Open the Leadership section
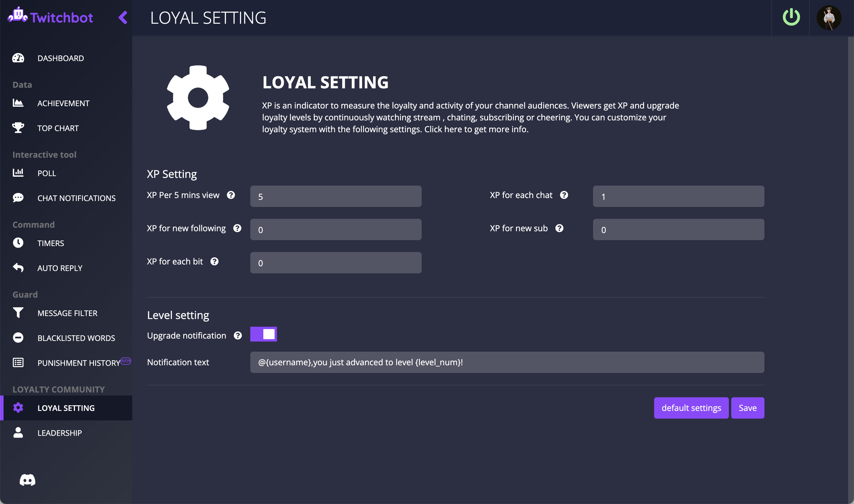The image size is (854, 504). click(59, 433)
